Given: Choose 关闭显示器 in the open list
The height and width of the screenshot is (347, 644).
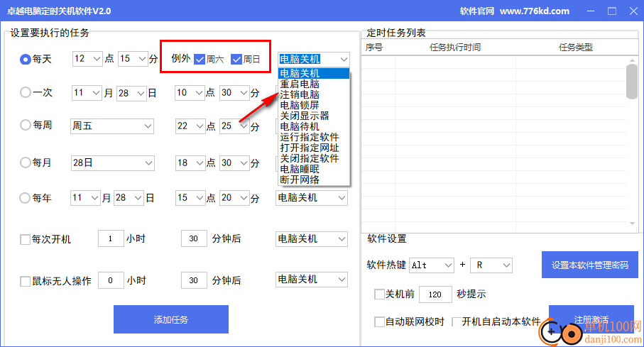Looking at the screenshot, I should pos(314,116).
